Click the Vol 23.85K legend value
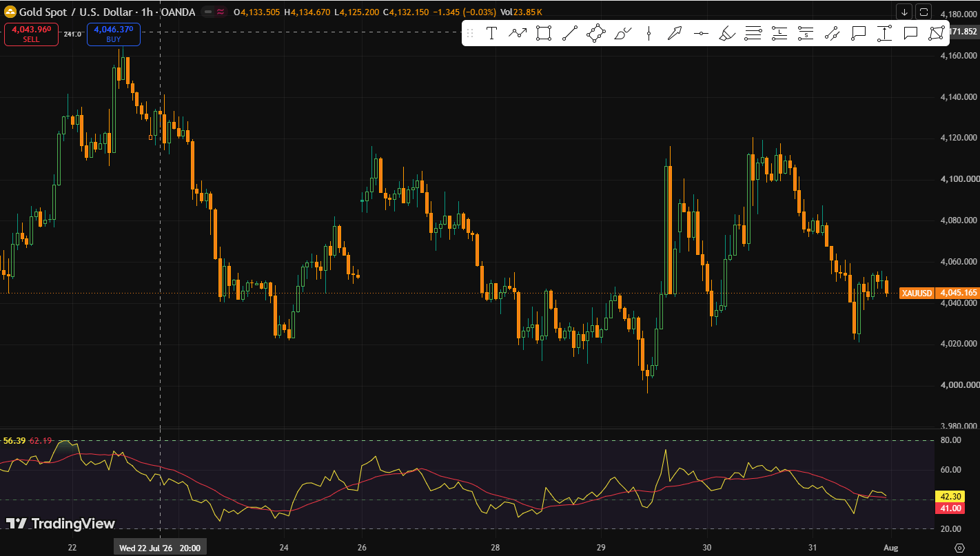Viewport: 980px width, 556px height. click(522, 12)
